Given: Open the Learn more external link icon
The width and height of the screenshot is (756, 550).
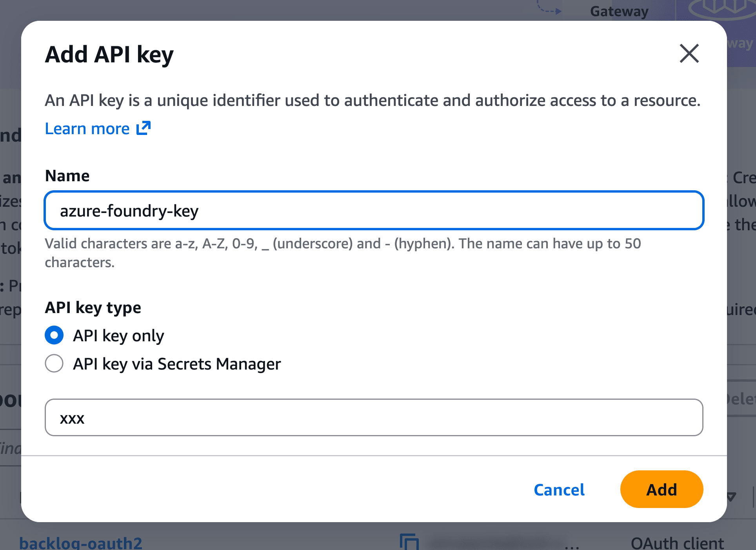Looking at the screenshot, I should (x=144, y=128).
